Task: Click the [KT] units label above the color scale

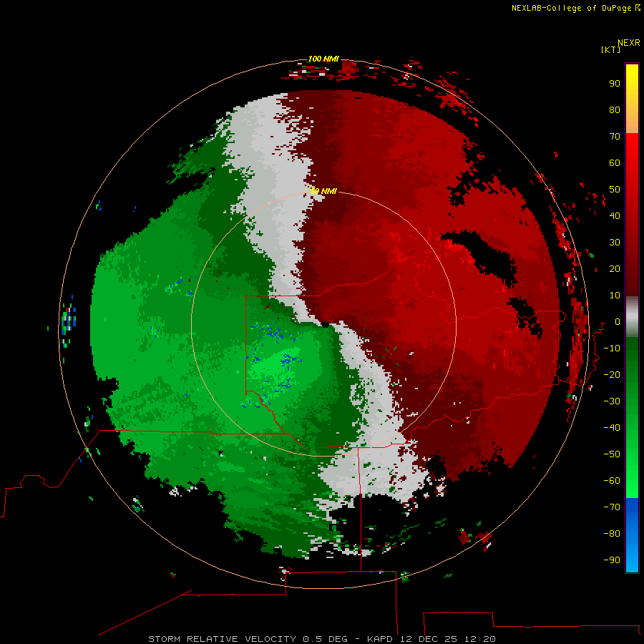Action: pos(611,49)
